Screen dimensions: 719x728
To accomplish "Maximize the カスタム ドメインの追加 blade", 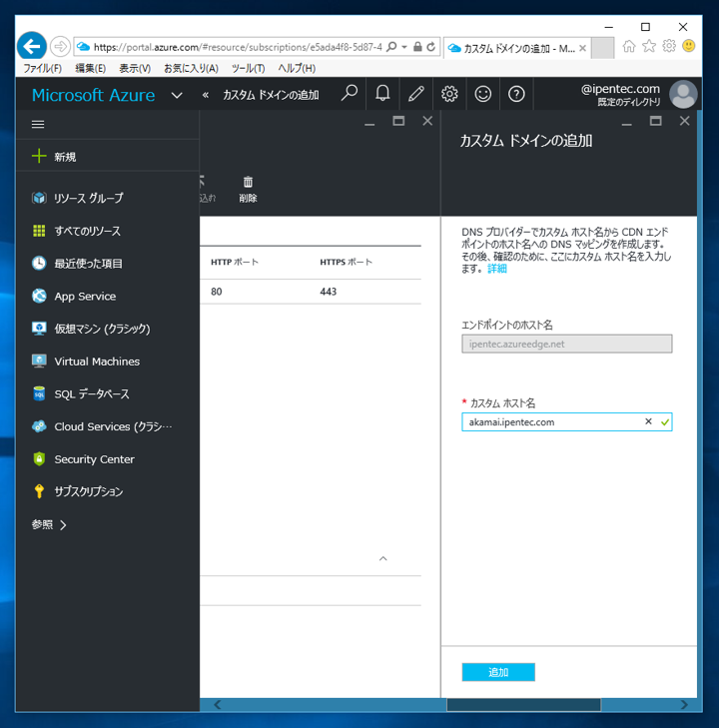I will [655, 121].
